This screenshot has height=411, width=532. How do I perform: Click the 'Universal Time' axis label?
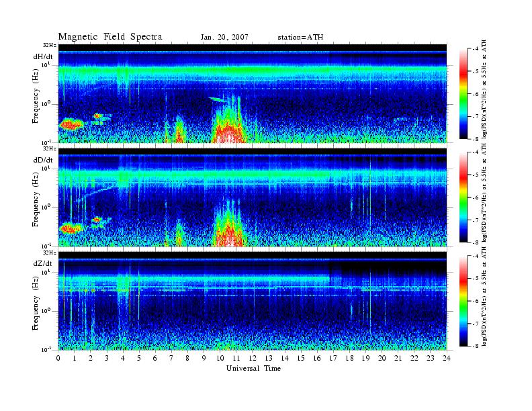(253, 368)
